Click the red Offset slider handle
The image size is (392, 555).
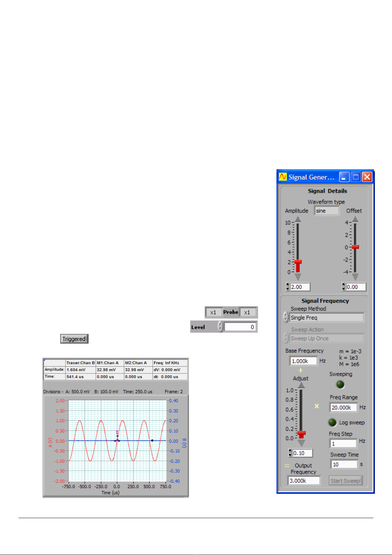point(355,247)
